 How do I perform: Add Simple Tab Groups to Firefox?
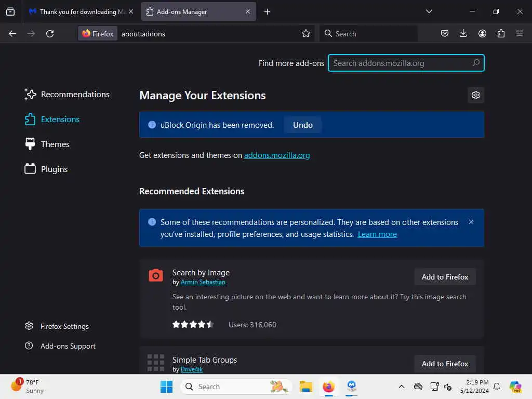[x=445, y=364]
